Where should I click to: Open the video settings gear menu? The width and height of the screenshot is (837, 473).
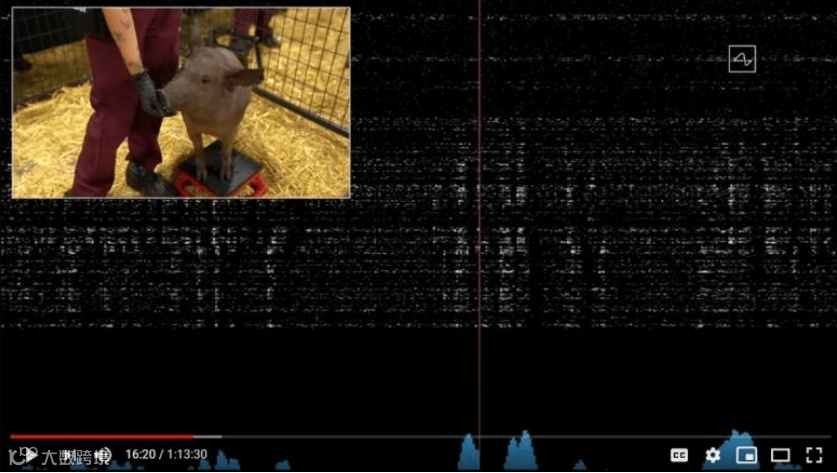(713, 455)
